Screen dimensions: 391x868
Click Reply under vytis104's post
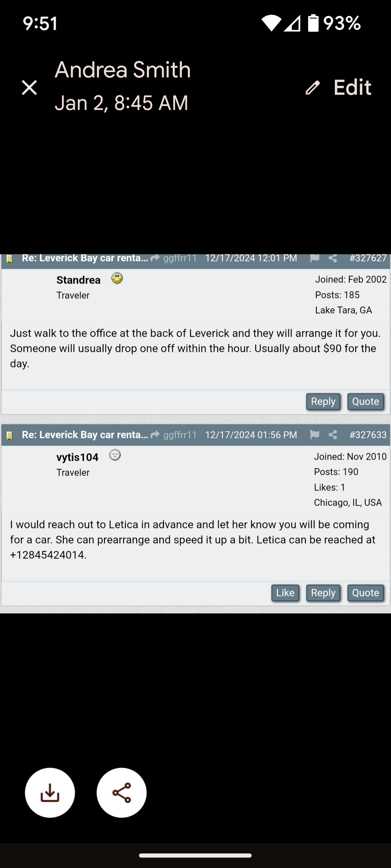click(x=323, y=593)
